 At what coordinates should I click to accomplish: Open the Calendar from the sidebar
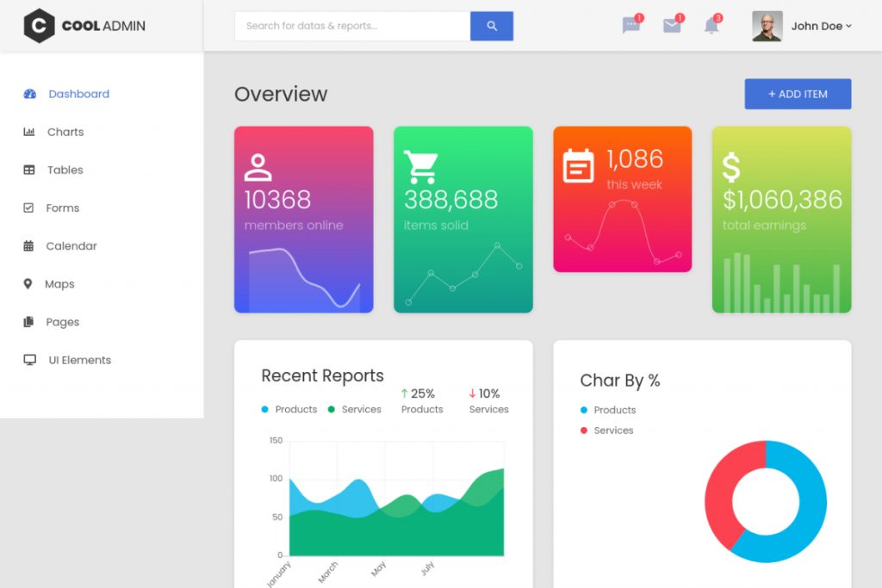point(71,245)
